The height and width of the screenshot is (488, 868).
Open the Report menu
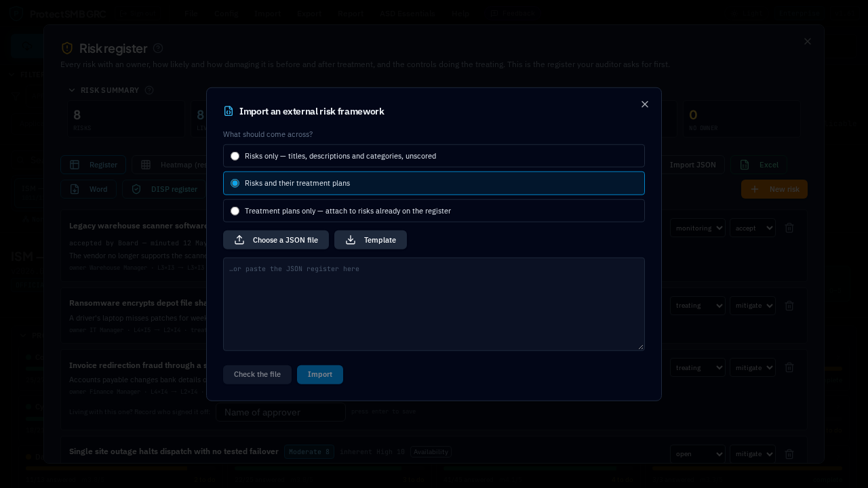tap(351, 13)
